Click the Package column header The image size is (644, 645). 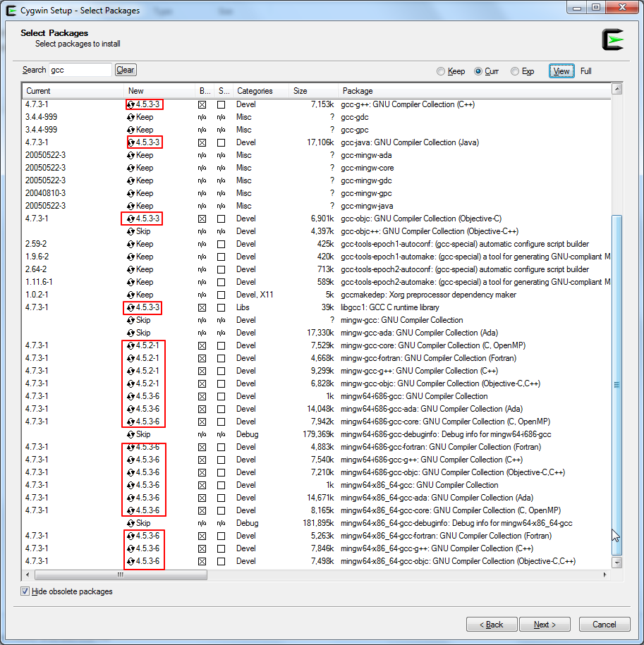(475, 91)
